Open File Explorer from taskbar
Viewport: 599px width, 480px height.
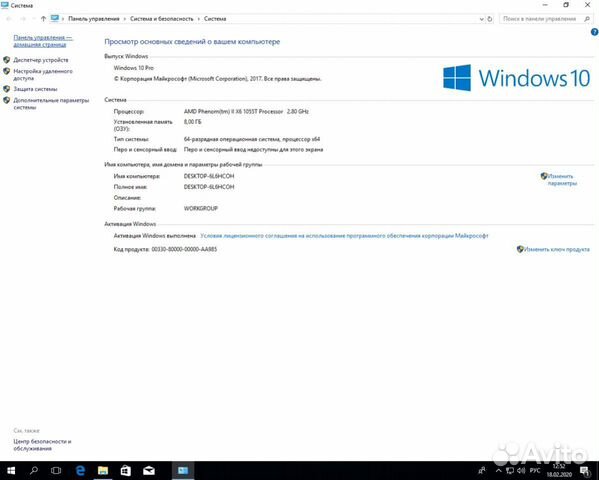103,470
